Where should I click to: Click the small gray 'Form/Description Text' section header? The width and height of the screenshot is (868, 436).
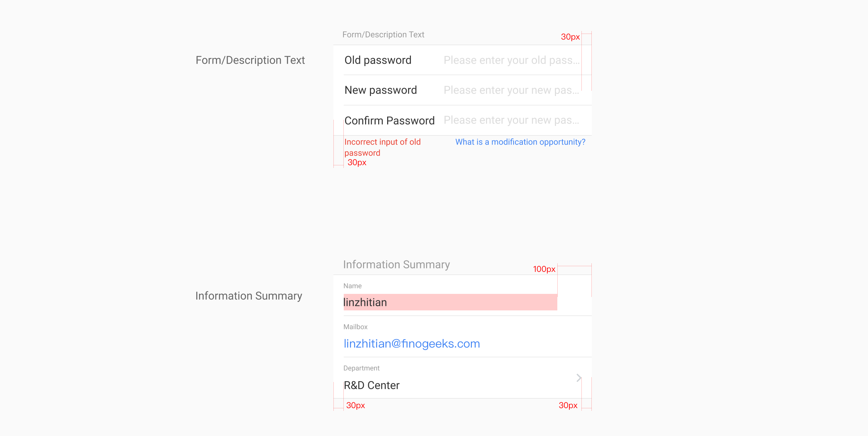tap(383, 35)
